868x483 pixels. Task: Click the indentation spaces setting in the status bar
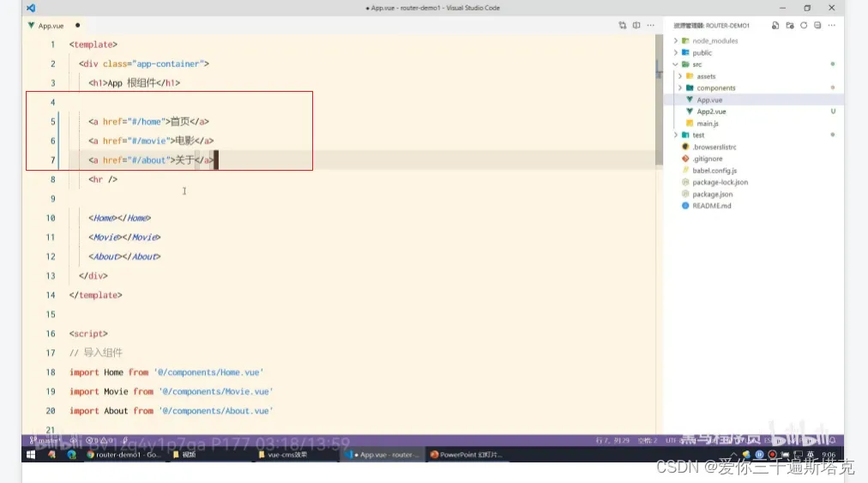pos(647,441)
